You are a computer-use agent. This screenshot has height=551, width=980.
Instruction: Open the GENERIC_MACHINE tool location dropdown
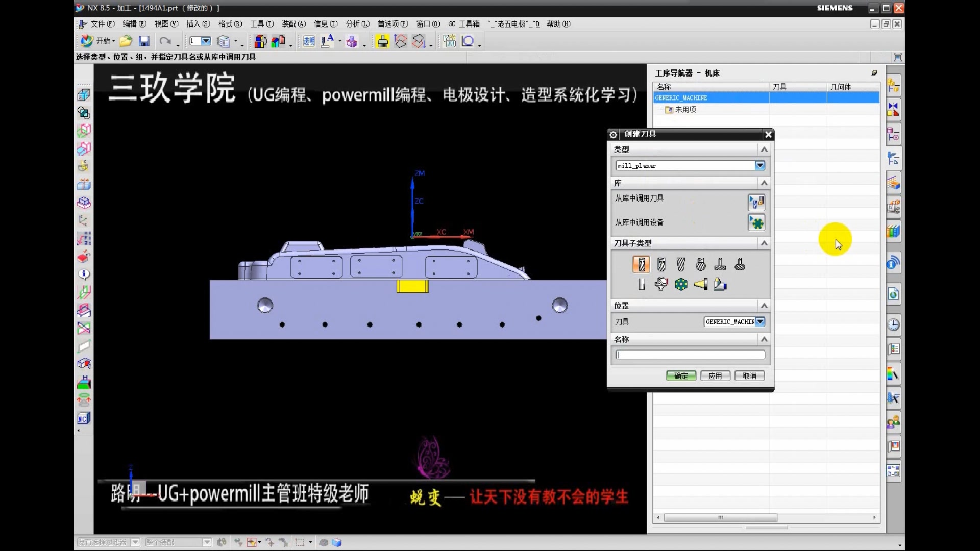(x=761, y=322)
